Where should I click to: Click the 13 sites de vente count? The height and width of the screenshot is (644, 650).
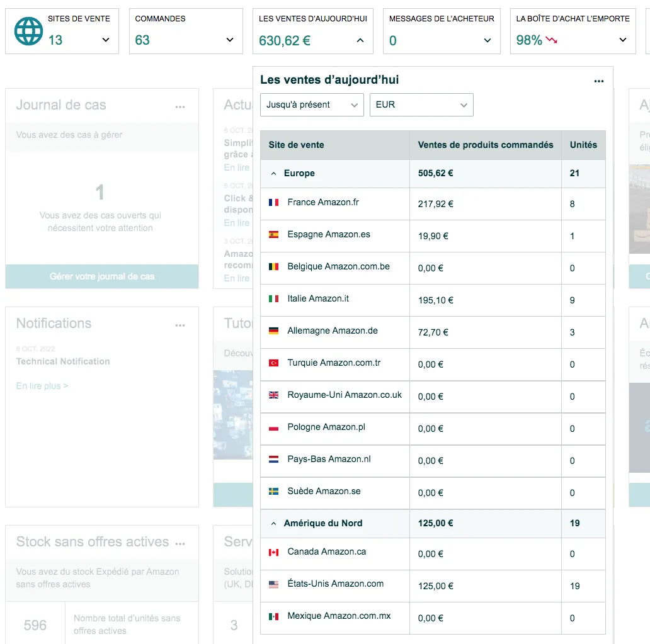[55, 40]
